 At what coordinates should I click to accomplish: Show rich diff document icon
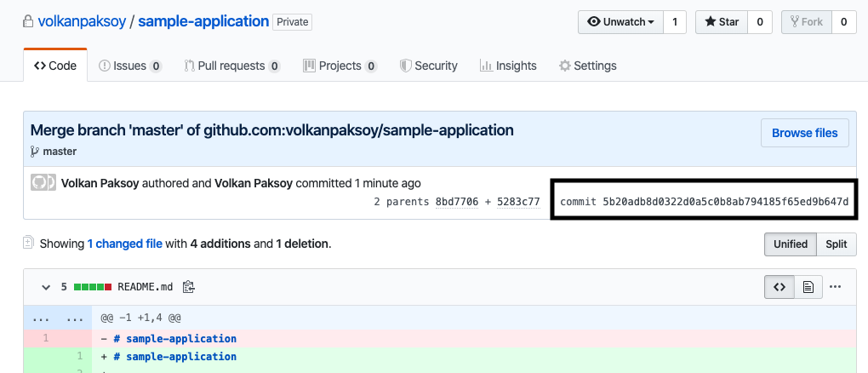tap(808, 287)
